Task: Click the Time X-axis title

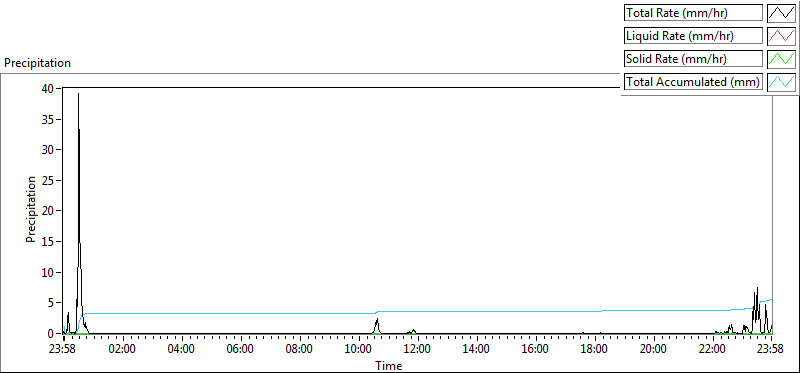Action: click(389, 365)
